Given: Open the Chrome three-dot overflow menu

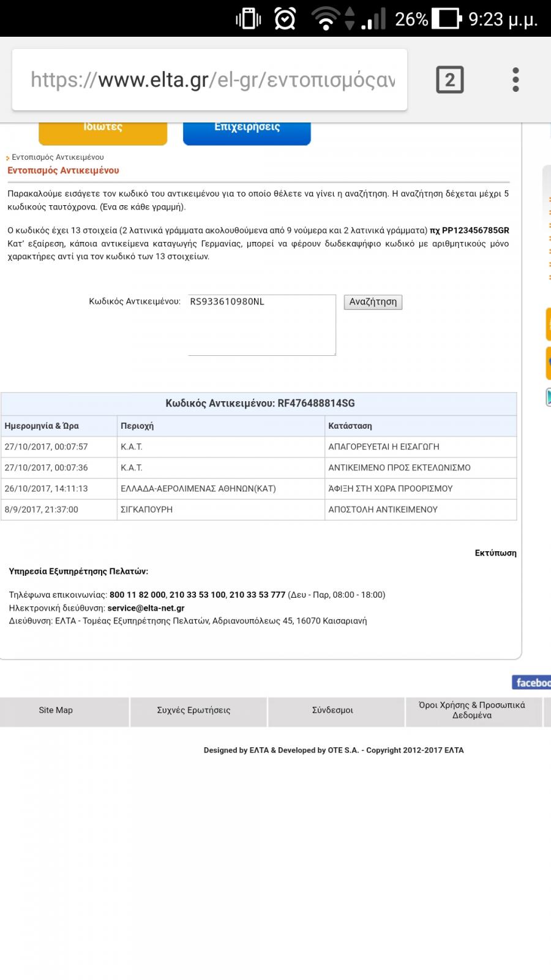Looking at the screenshot, I should [x=515, y=80].
